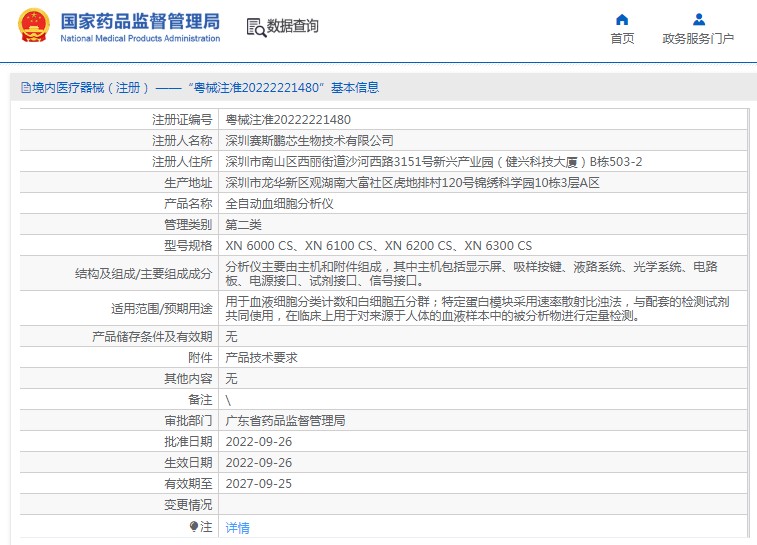Click the document icon beside 境内医疗器械
757x545 pixels.
coord(26,88)
